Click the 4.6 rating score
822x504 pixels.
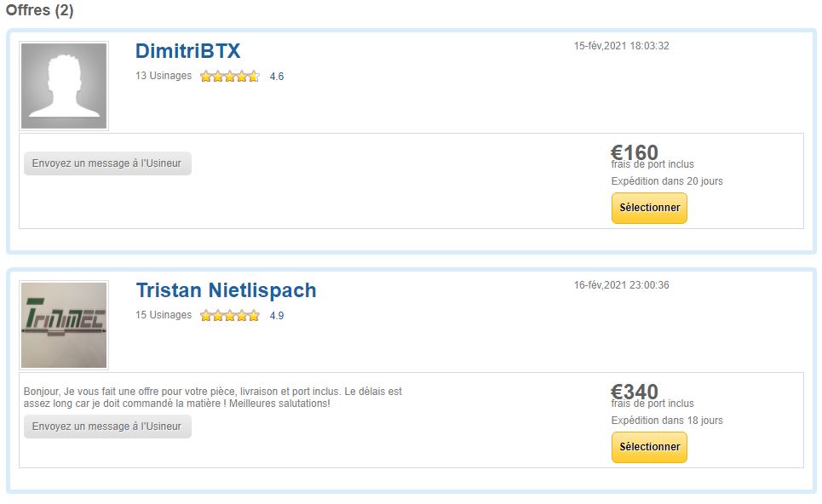[276, 77]
